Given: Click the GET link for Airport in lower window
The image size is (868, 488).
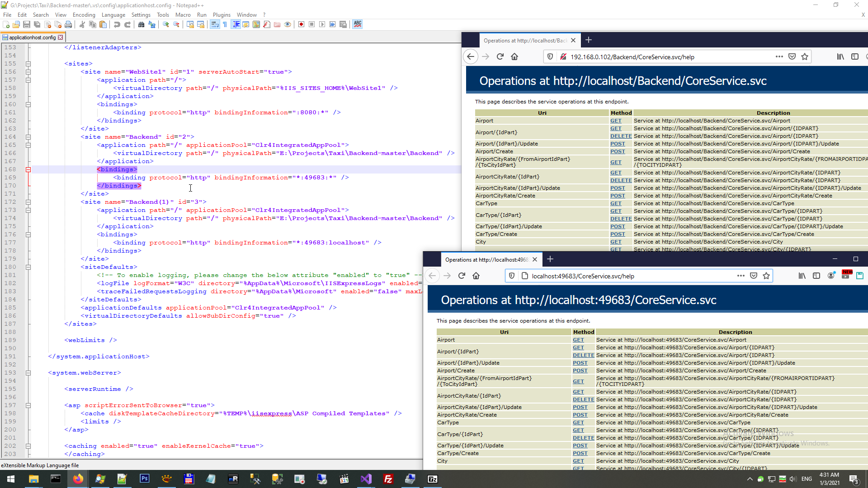Looking at the screenshot, I should click(x=578, y=340).
